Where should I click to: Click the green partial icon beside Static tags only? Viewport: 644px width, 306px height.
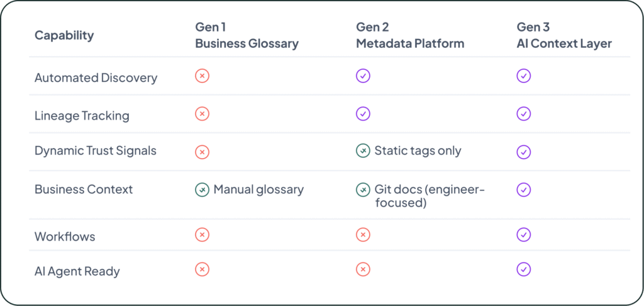pyautogui.click(x=363, y=151)
